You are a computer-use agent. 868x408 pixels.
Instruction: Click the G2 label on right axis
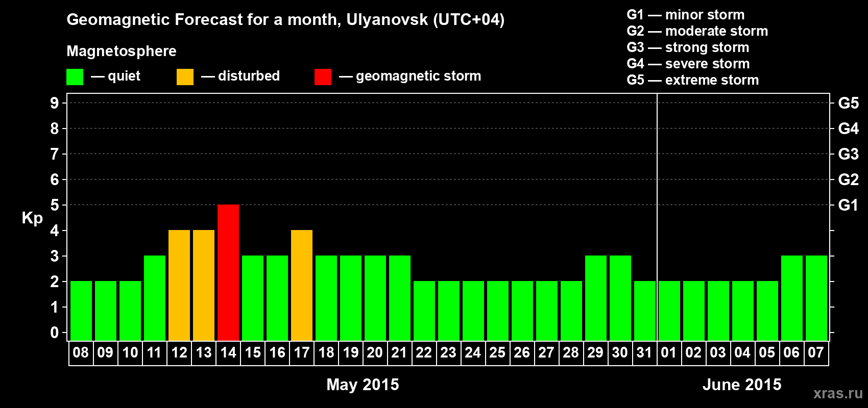point(849,180)
